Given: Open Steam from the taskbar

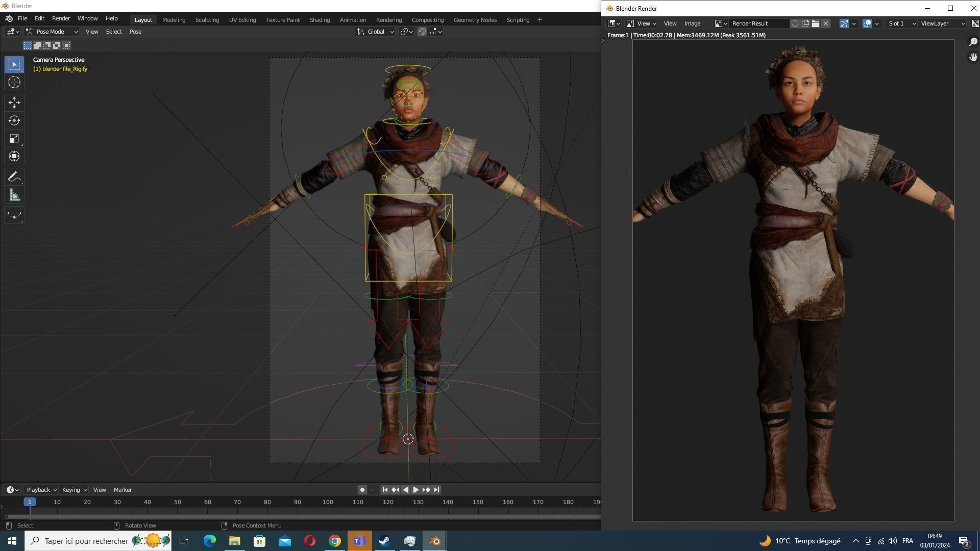Looking at the screenshot, I should [384, 541].
